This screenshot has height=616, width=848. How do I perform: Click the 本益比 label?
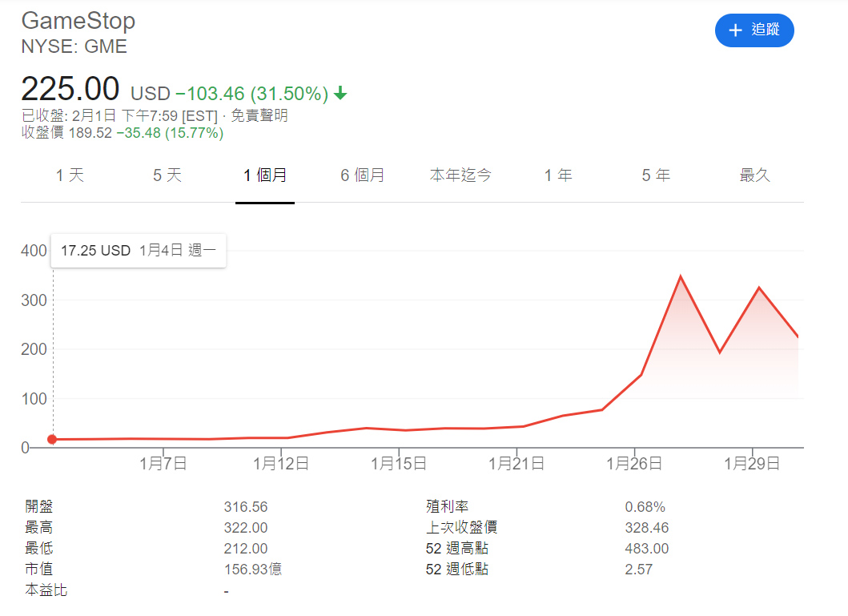tap(46, 590)
